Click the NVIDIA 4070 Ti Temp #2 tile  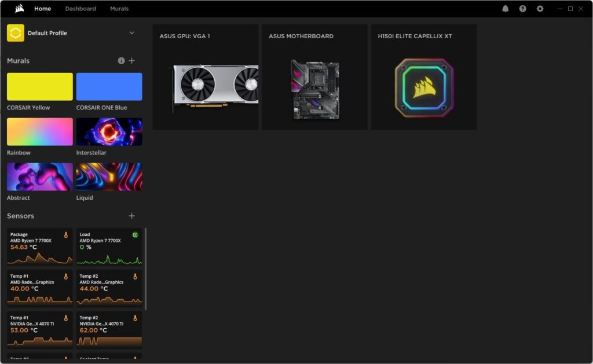109,330
